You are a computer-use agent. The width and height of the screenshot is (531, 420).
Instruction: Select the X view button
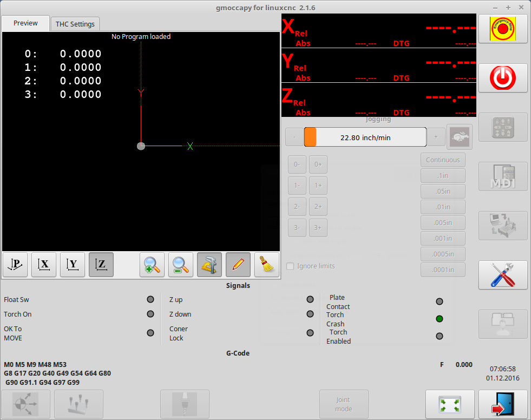44,265
